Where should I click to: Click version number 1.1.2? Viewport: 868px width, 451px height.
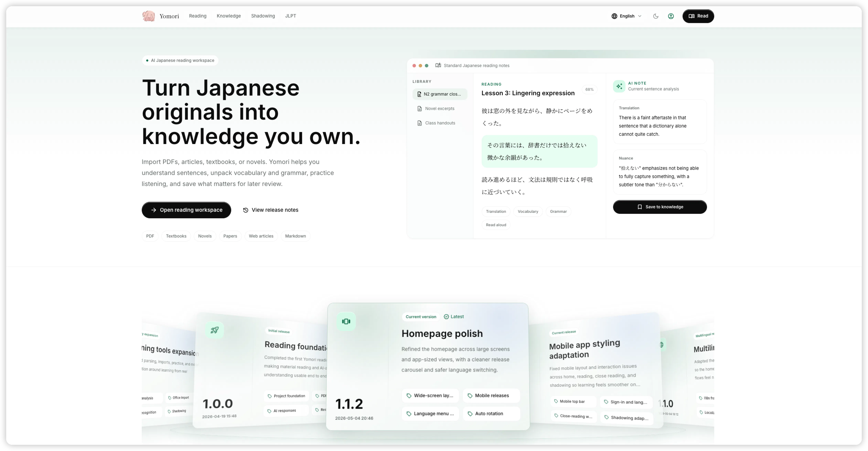349,404
